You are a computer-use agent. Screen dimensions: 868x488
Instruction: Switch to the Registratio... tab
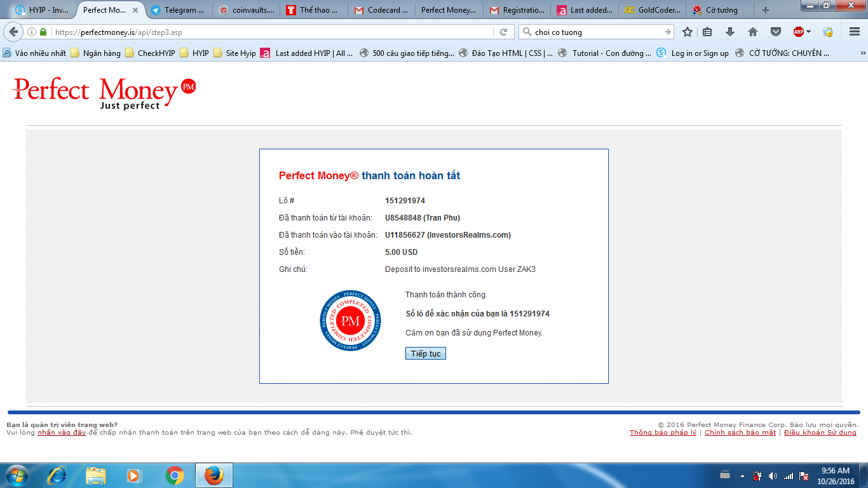(x=516, y=10)
